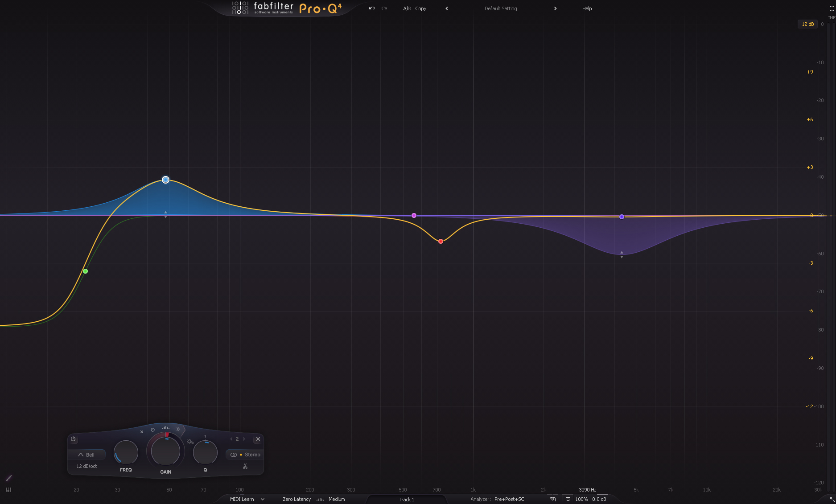Click the FabFilter Pro-Q 4 logo

[x=287, y=8]
